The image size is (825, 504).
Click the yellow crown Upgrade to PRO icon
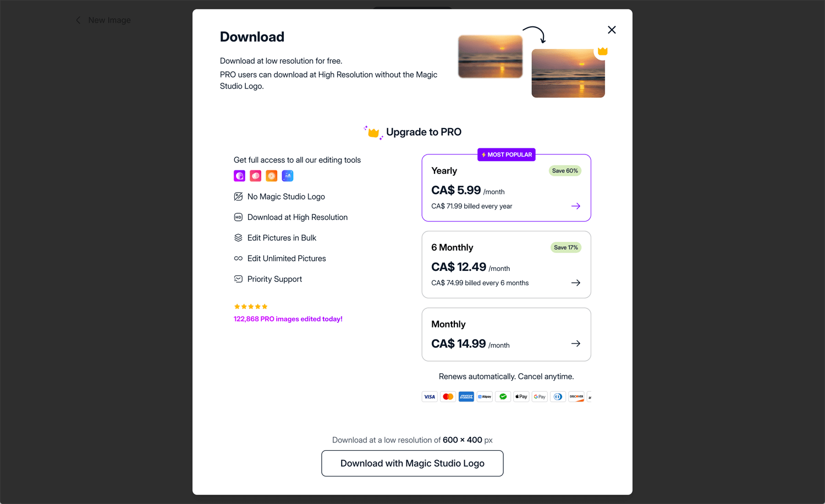click(373, 132)
